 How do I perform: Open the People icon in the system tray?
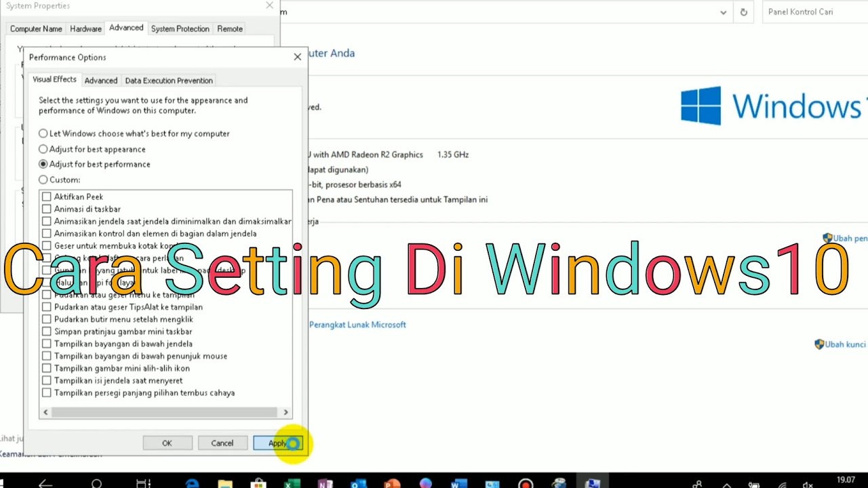(697, 485)
